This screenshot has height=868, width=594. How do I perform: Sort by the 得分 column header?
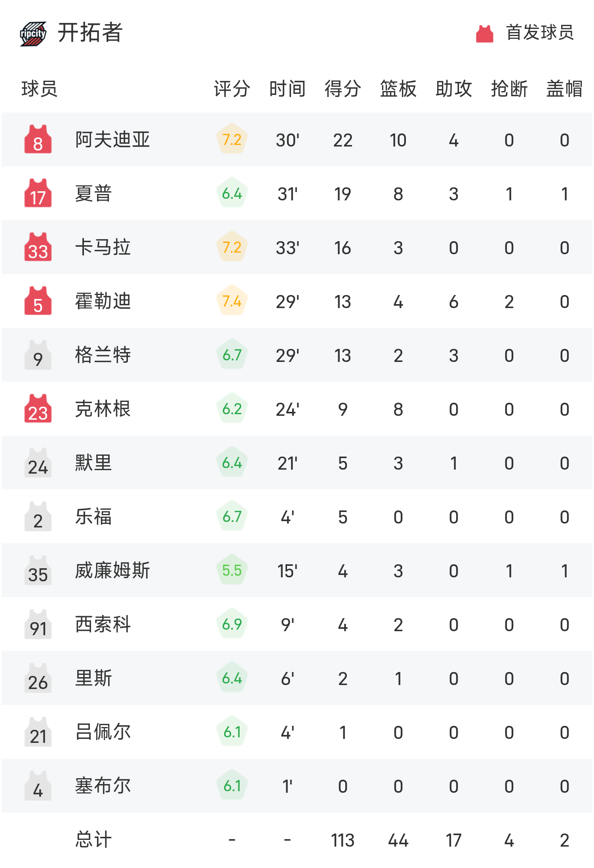343,89
